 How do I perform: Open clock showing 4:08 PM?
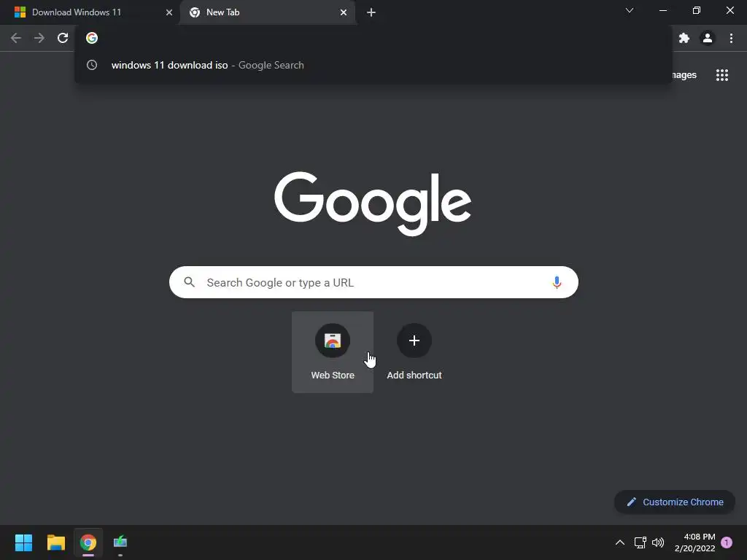(x=695, y=542)
